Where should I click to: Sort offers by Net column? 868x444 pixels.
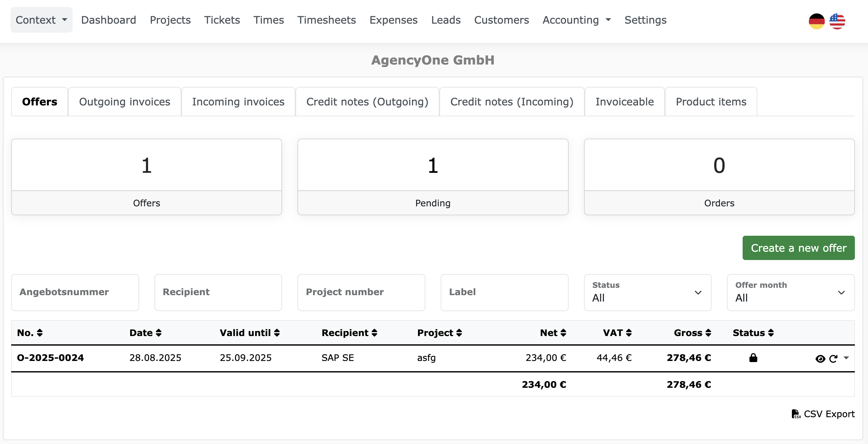[563, 333]
